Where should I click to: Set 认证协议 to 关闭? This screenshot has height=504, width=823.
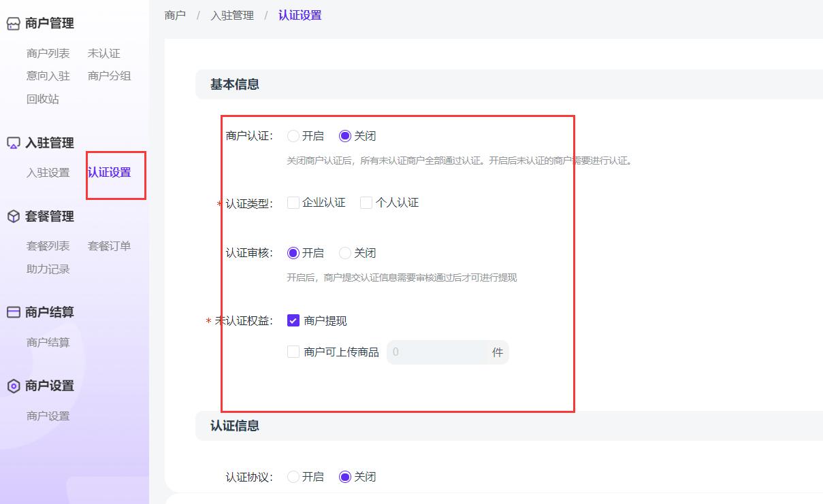tap(345, 477)
